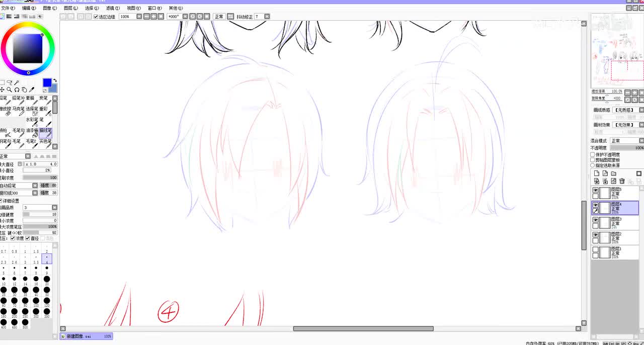Select the eyedropper color picker tool
Viewport: 644px width, 345px height.
pos(31,90)
